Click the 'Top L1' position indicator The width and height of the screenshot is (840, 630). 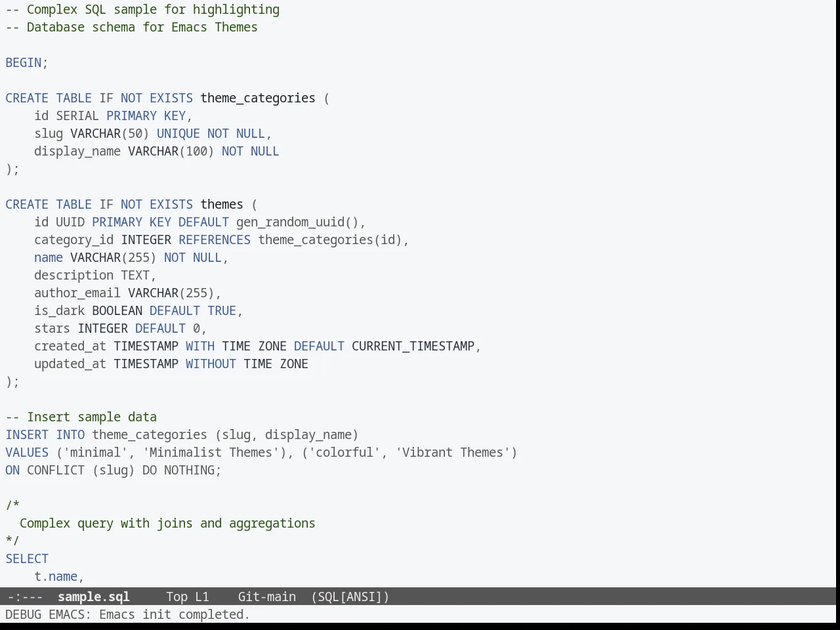point(187,597)
